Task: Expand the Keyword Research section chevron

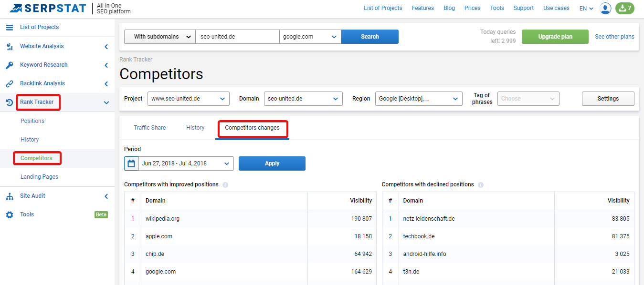Action: point(106,65)
